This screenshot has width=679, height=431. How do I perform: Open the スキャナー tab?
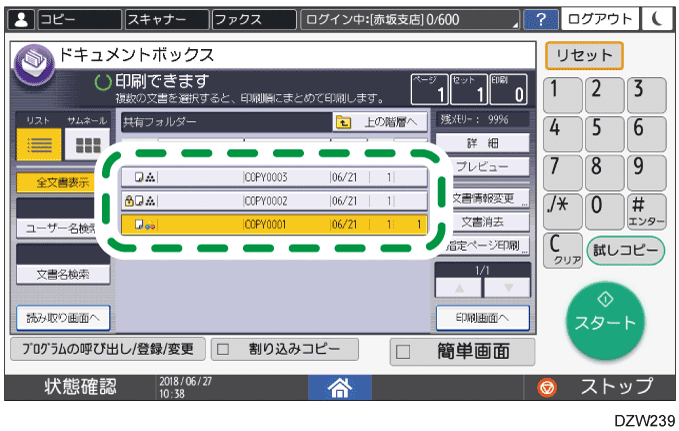pos(167,19)
